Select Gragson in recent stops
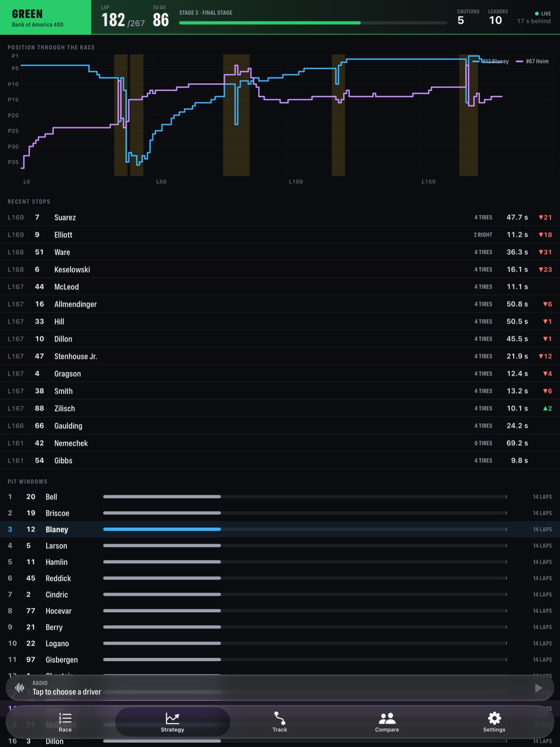This screenshot has height=747, width=560. click(x=280, y=374)
